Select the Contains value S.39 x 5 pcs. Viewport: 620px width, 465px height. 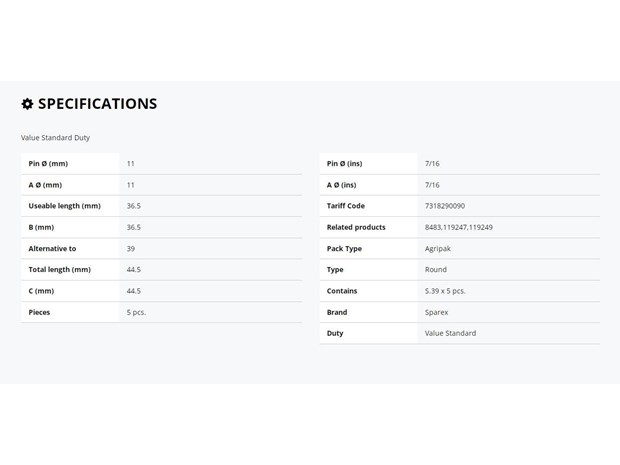[445, 291]
